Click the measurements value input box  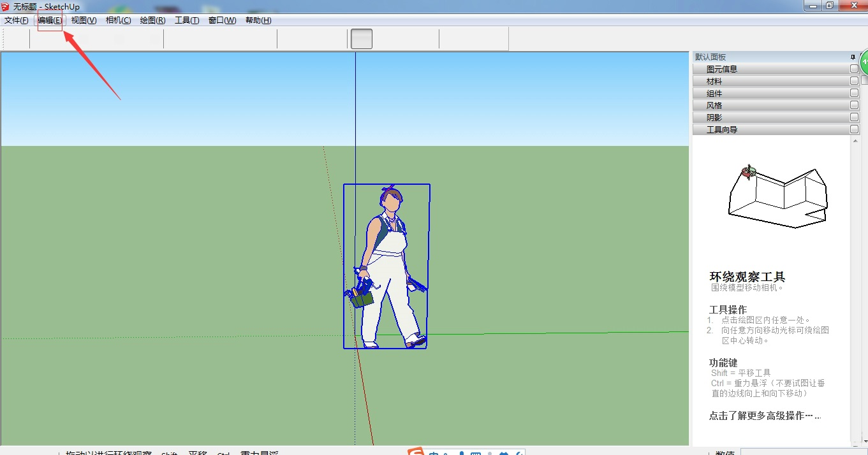coord(804,452)
